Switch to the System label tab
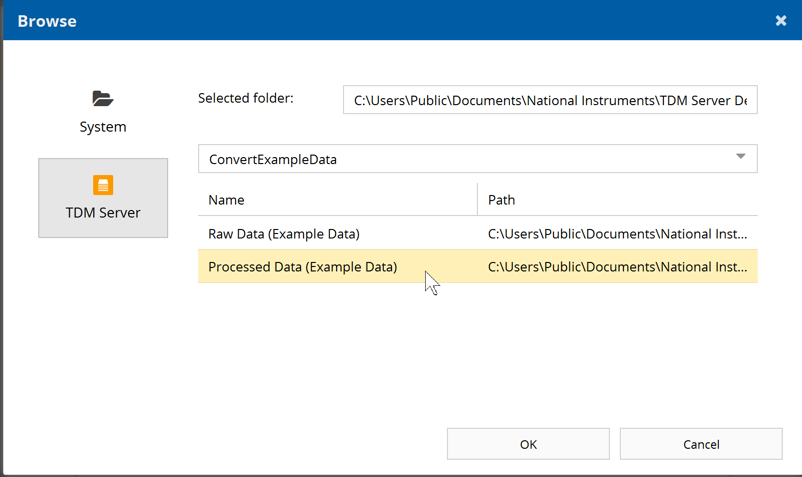Image resolution: width=802 pixels, height=477 pixels. [x=103, y=127]
